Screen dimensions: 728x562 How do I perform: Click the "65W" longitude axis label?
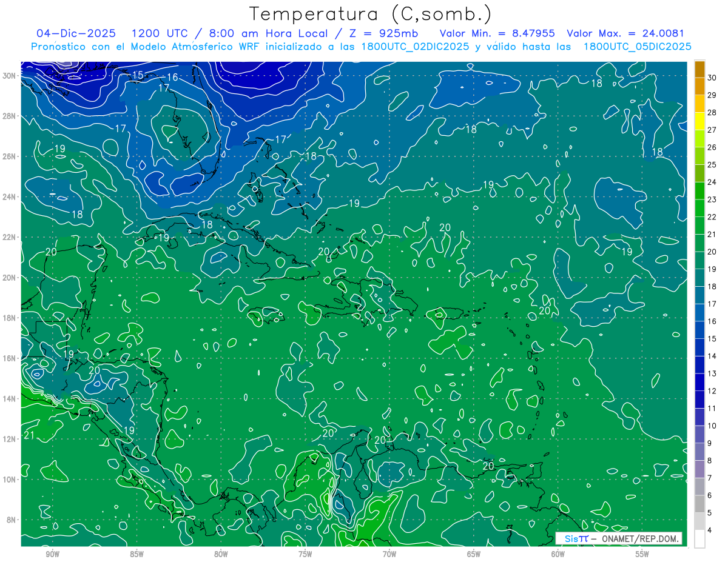point(474,554)
